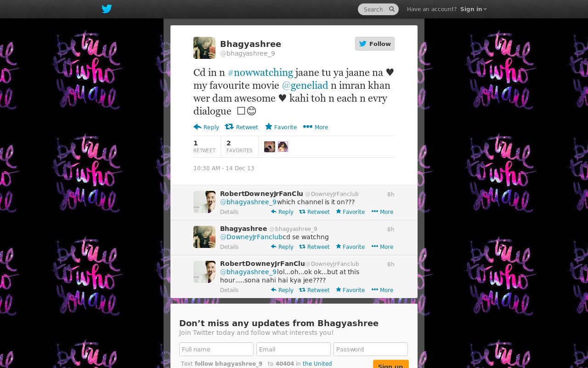This screenshot has height=368, width=588.
Task: Reply to the 'lol...oh' tweet
Action: (282, 290)
